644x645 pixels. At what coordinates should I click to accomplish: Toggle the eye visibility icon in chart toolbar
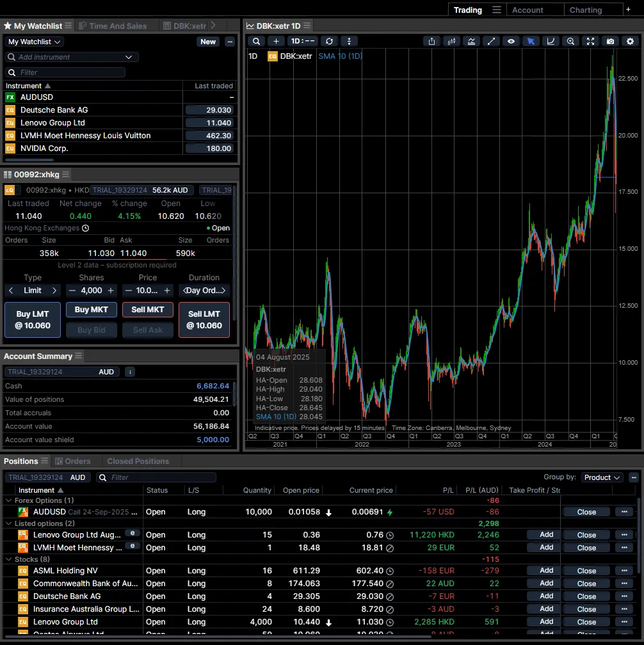[x=511, y=41]
